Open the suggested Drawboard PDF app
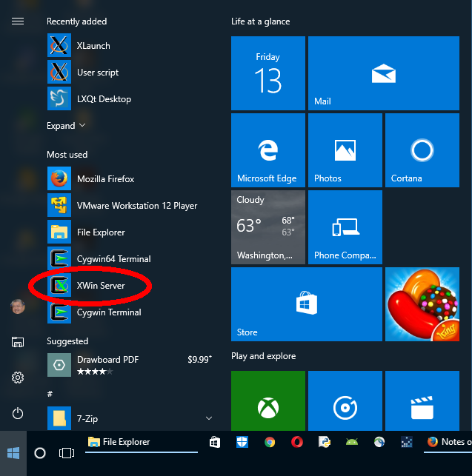 (x=130, y=365)
